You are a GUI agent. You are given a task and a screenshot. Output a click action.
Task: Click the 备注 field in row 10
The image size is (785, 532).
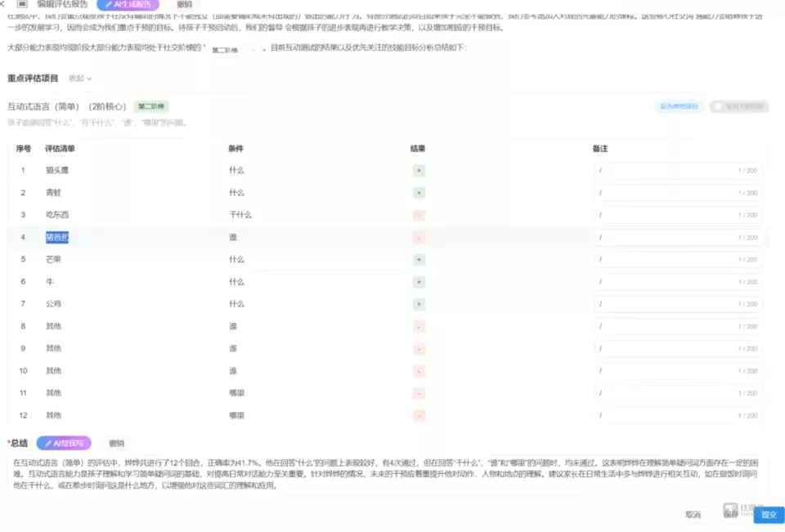(x=678, y=371)
